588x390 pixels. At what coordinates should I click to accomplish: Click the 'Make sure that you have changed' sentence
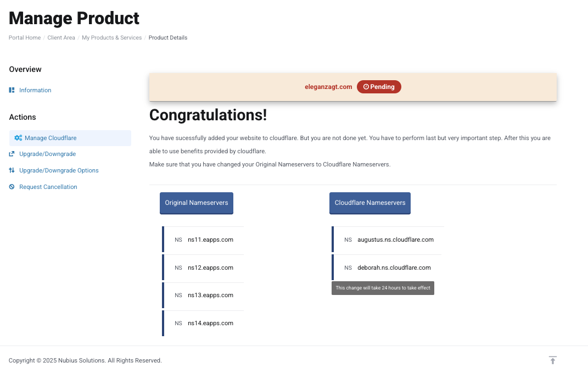click(270, 164)
